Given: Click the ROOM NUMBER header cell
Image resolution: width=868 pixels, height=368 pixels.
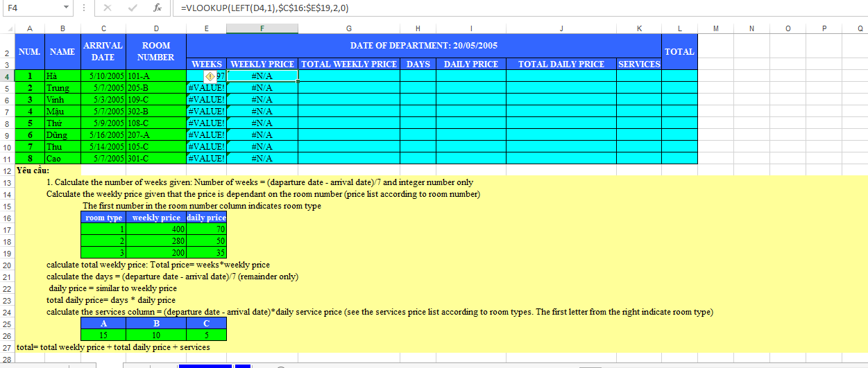Looking at the screenshot, I should [156, 52].
